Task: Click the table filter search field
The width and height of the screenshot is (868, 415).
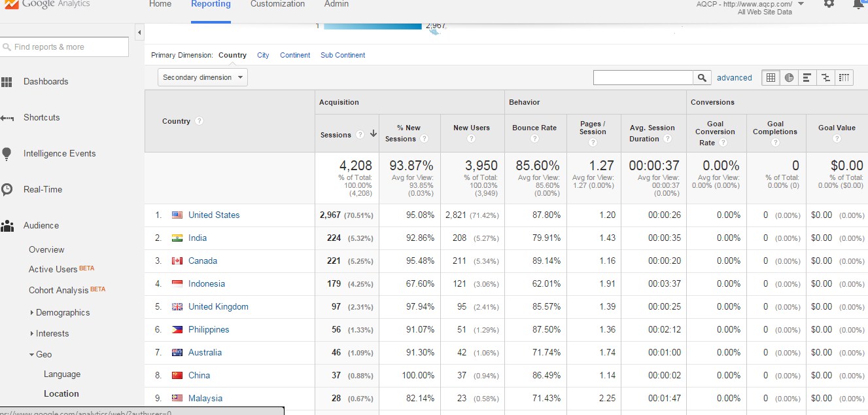Action: pos(643,78)
